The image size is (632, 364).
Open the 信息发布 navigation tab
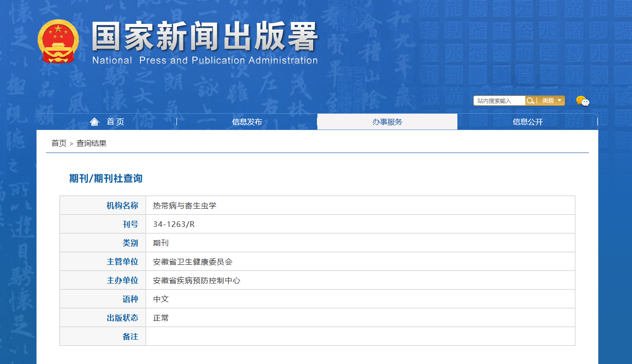pos(247,122)
